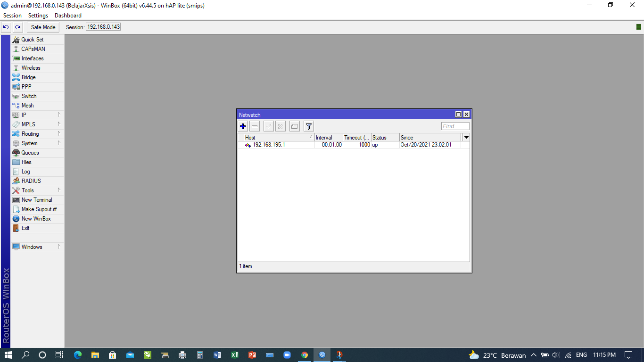Click the Wireless sidebar icon
Screen dimensions: 644x362
tap(16, 68)
